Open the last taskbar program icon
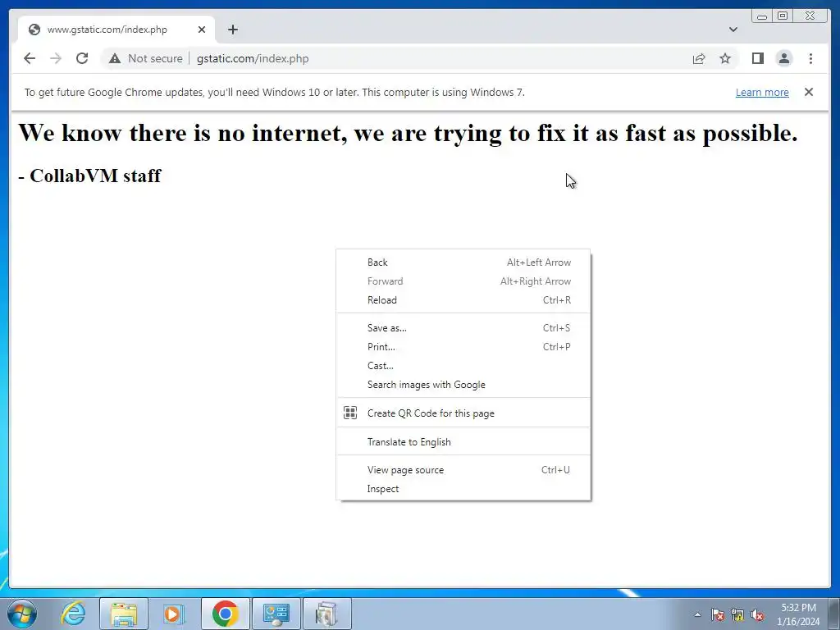This screenshot has width=840, height=630. coord(326,614)
